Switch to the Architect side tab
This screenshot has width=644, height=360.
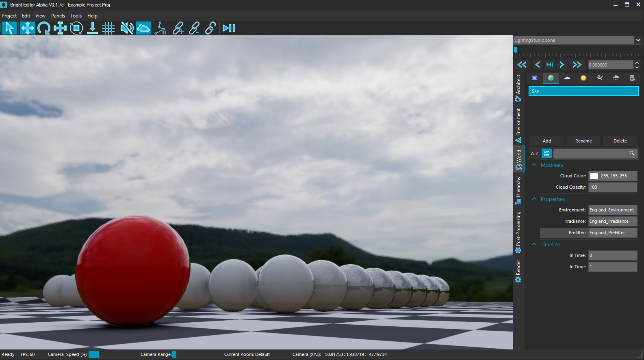coord(518,88)
